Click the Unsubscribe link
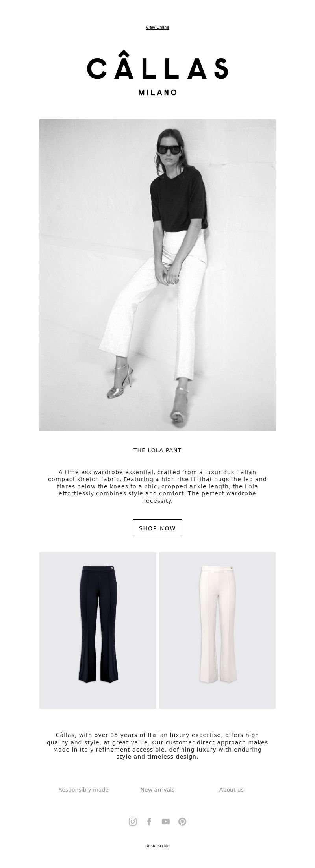Screen dimensions: 315x868 [x=157, y=846]
